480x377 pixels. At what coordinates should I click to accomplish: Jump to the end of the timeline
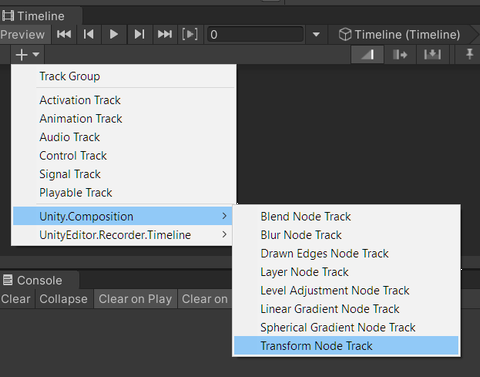(165, 34)
